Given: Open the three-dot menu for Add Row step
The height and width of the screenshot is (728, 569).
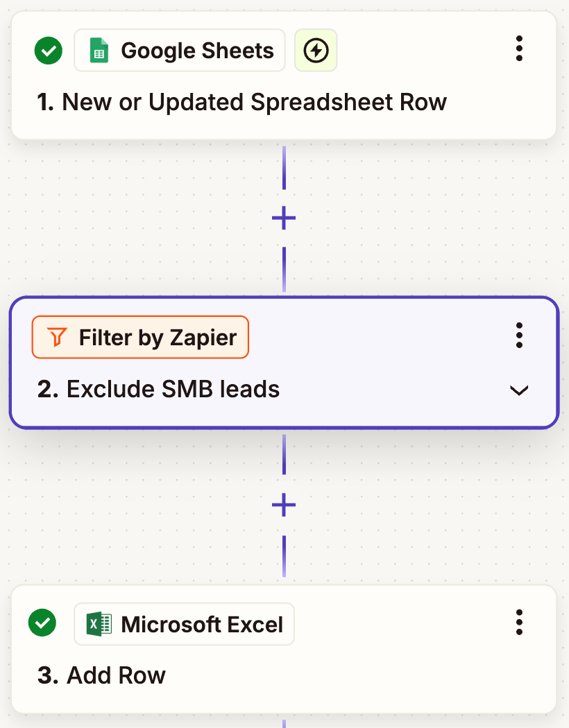Looking at the screenshot, I should [519, 622].
